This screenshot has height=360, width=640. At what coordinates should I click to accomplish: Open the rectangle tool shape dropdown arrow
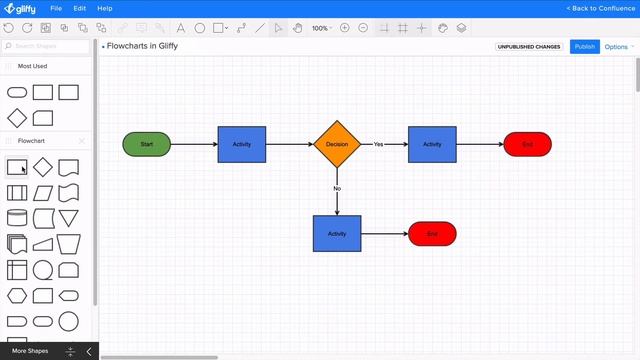tap(227, 28)
